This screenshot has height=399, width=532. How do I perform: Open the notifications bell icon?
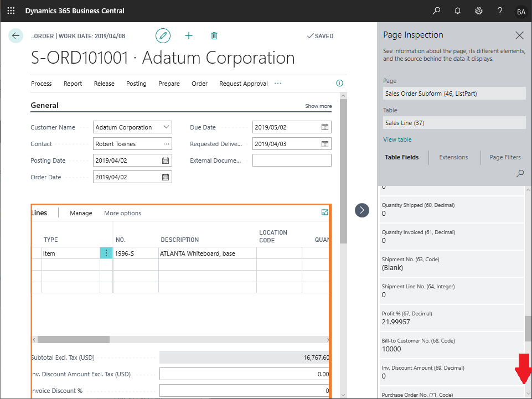458,11
